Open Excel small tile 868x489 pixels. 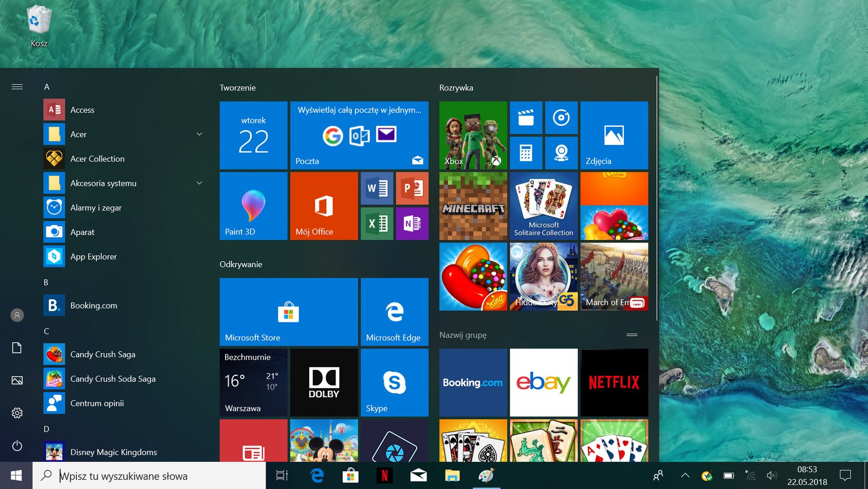(x=377, y=224)
